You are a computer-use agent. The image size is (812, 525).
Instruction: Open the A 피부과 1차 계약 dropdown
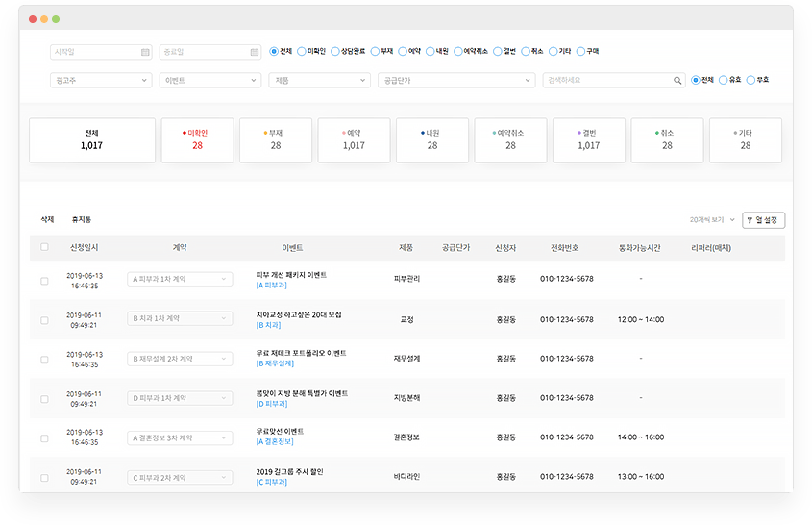click(x=180, y=279)
